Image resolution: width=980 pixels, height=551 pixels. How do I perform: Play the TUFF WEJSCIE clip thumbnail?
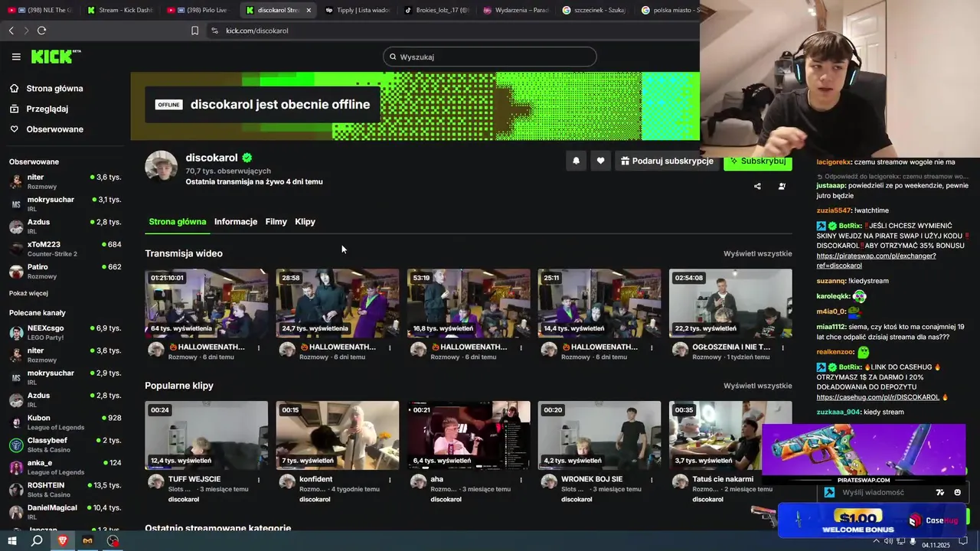pyautogui.click(x=207, y=435)
